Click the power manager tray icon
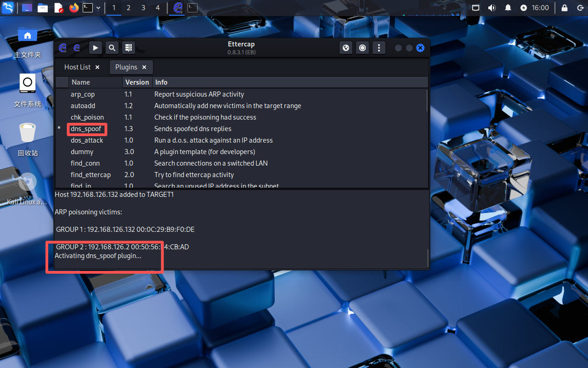This screenshot has width=588, height=368. pyautogui.click(x=524, y=8)
